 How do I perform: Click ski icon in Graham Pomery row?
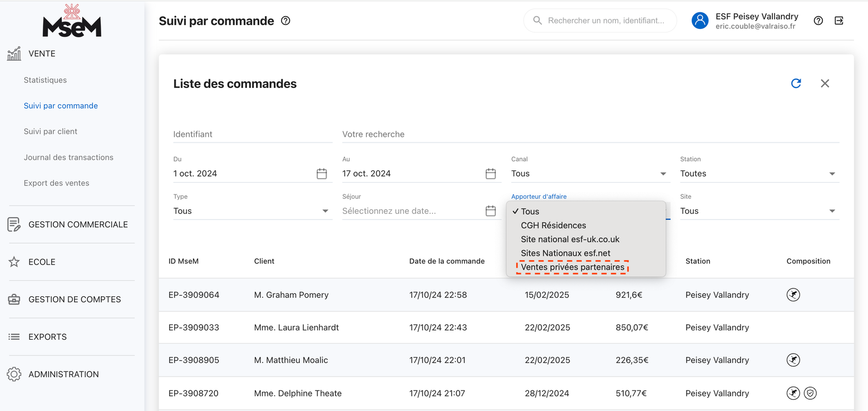click(793, 295)
